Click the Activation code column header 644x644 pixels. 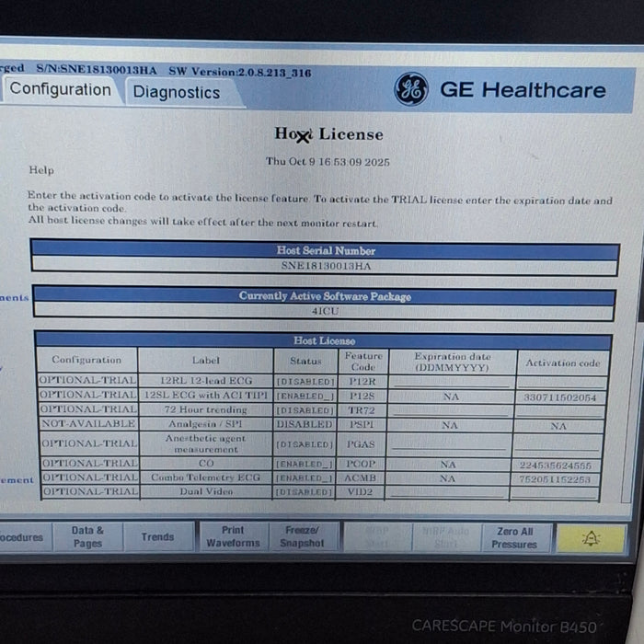point(563,363)
